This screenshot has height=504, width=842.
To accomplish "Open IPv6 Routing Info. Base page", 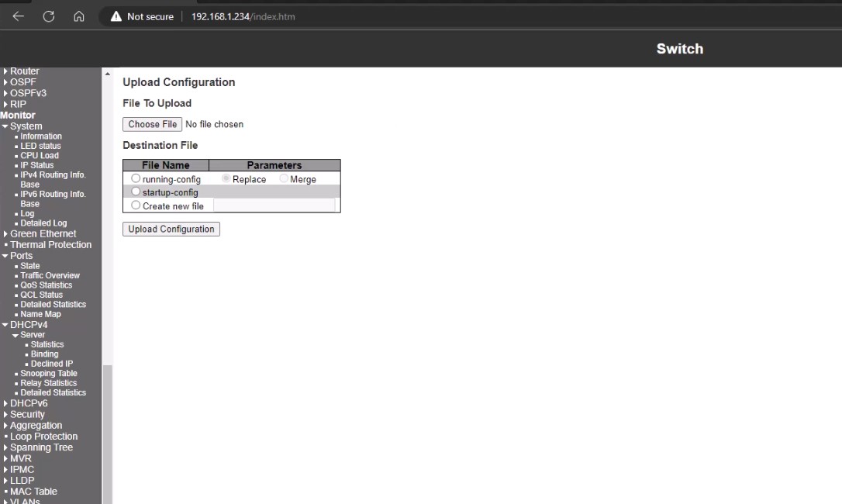I will tap(53, 198).
